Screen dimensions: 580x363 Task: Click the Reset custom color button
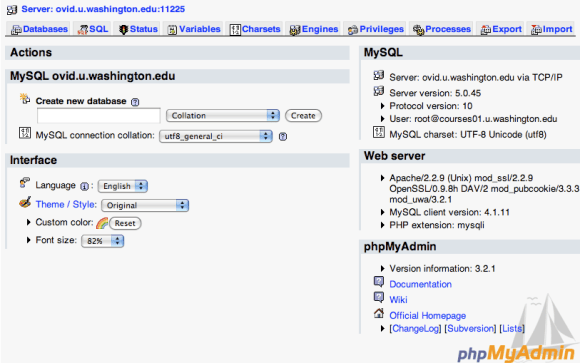125,223
